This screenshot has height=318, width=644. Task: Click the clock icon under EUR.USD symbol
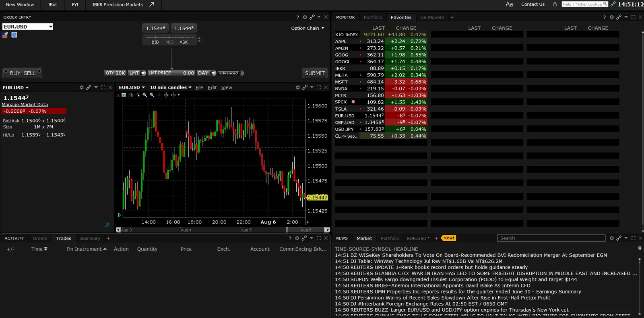(14, 35)
